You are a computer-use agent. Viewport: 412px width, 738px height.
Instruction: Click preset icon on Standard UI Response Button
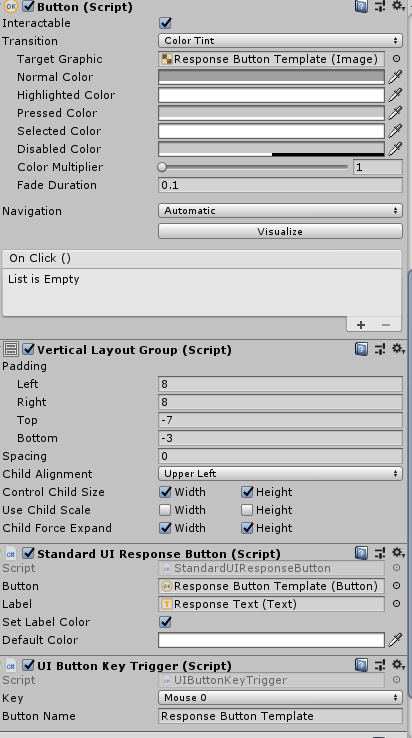(x=380, y=553)
